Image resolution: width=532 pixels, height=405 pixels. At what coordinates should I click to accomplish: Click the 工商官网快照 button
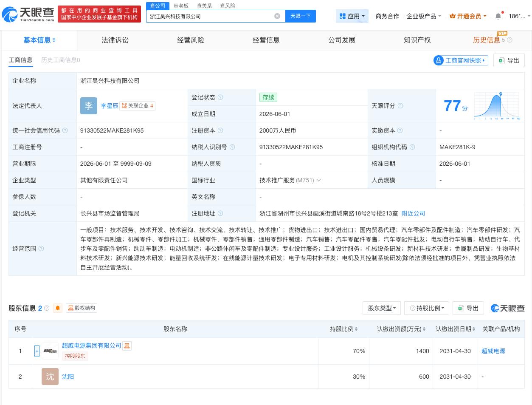(x=461, y=60)
